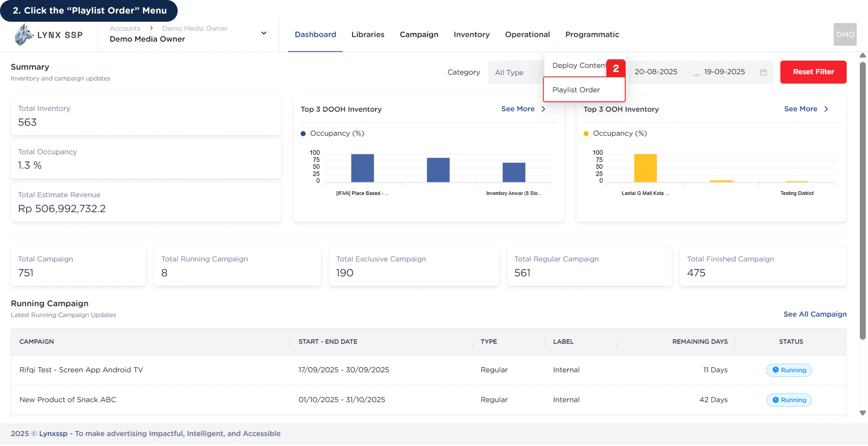Click the arrow next to DOOH See More
This screenshot has width=868, height=446.
click(543, 109)
